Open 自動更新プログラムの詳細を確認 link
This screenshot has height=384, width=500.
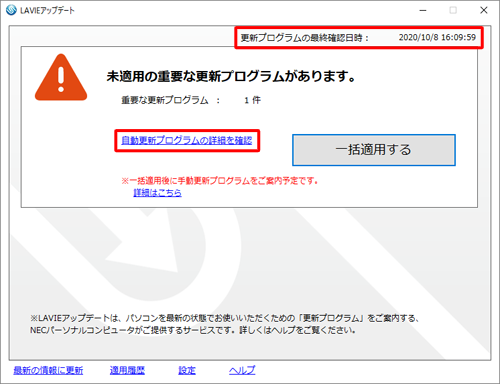[x=187, y=140]
